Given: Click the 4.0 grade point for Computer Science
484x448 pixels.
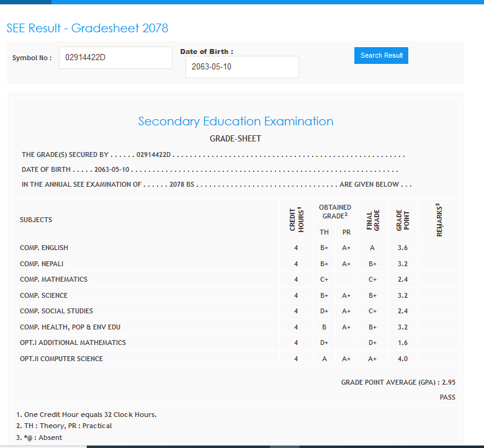Looking at the screenshot, I should [x=403, y=359].
